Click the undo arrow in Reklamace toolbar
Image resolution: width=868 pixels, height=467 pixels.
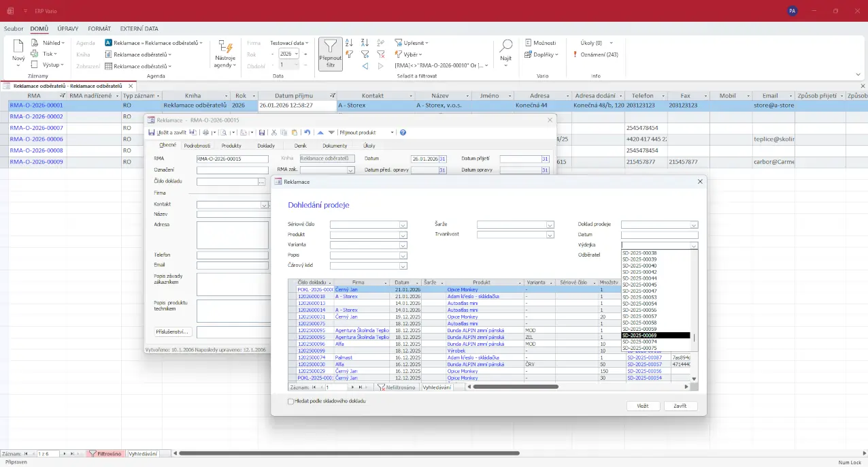tap(307, 133)
